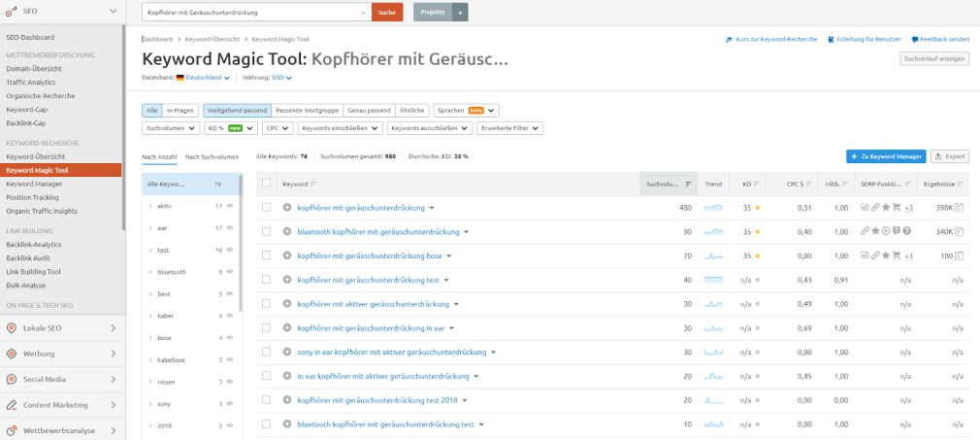The image size is (980, 440).
Task: Add 'bluetooth kopfhörer mit geräuschunterdrückung' via its plus icon
Action: (287, 231)
